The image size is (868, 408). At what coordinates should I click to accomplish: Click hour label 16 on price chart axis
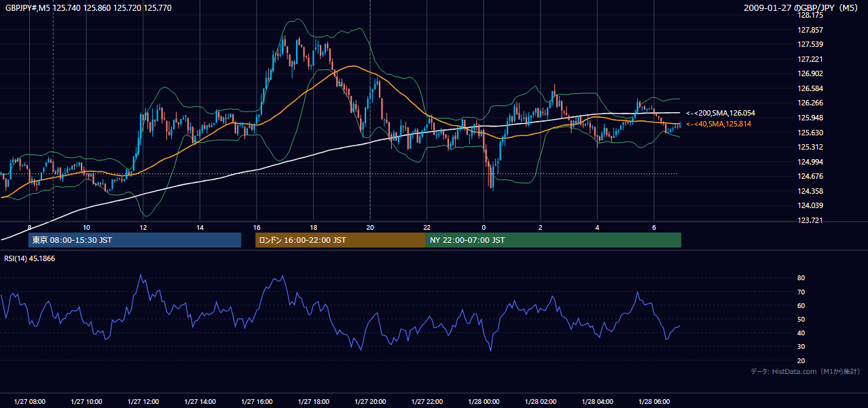click(256, 227)
